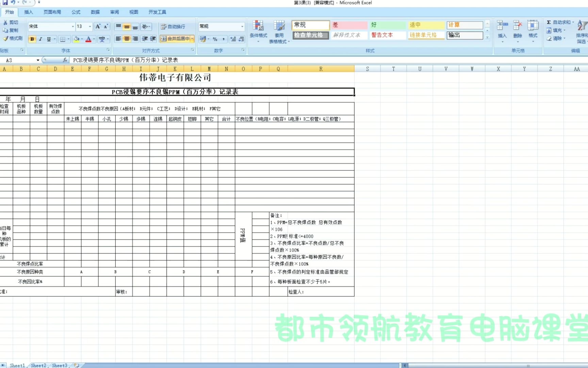This screenshot has width=588, height=368.
Task: Switch to the Page Layout (页面布局) tab
Action: click(x=52, y=12)
